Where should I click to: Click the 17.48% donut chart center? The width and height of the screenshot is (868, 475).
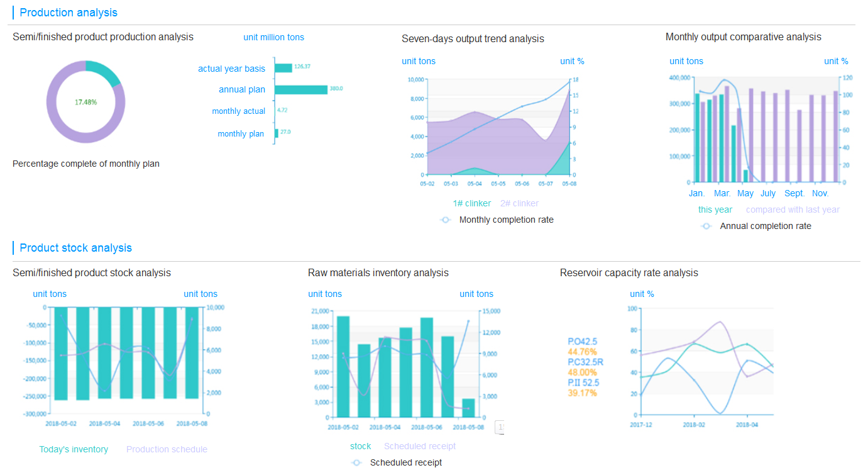(85, 102)
